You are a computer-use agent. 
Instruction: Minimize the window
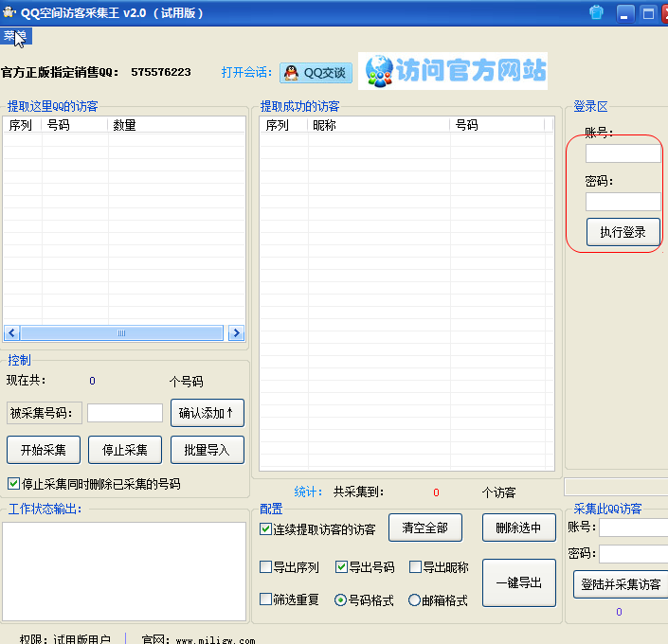(625, 13)
